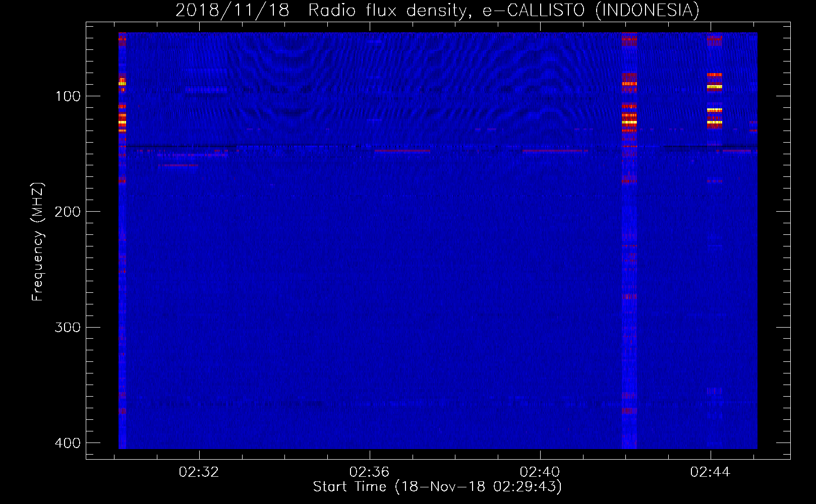This screenshot has width=816, height=504.
Task: Click the 100 frequency tick label
Action: [68, 96]
